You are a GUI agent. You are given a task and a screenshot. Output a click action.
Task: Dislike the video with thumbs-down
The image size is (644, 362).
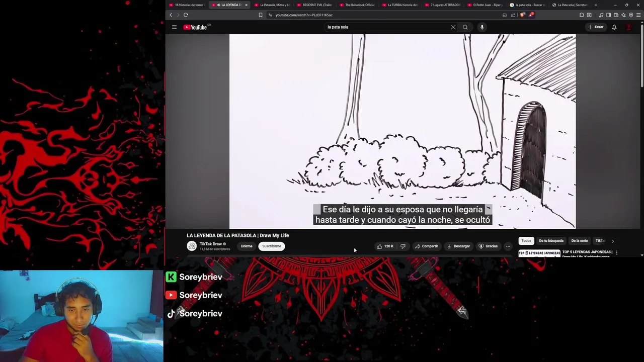403,246
